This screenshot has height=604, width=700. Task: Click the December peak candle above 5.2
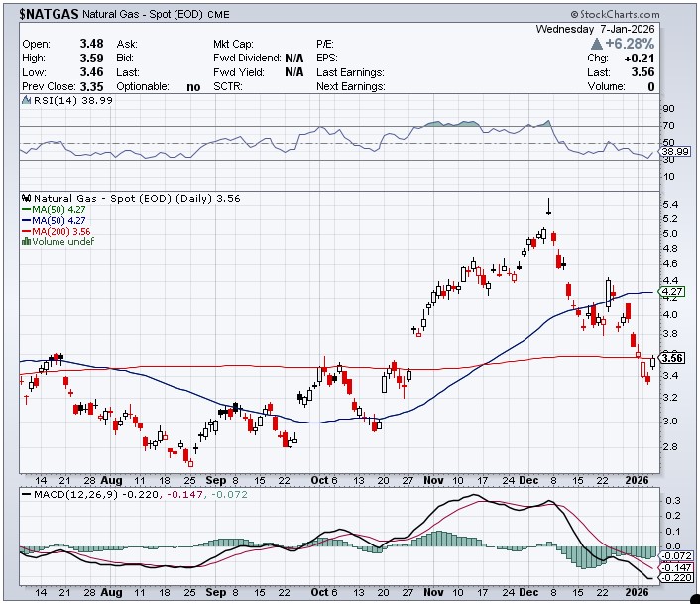point(548,205)
